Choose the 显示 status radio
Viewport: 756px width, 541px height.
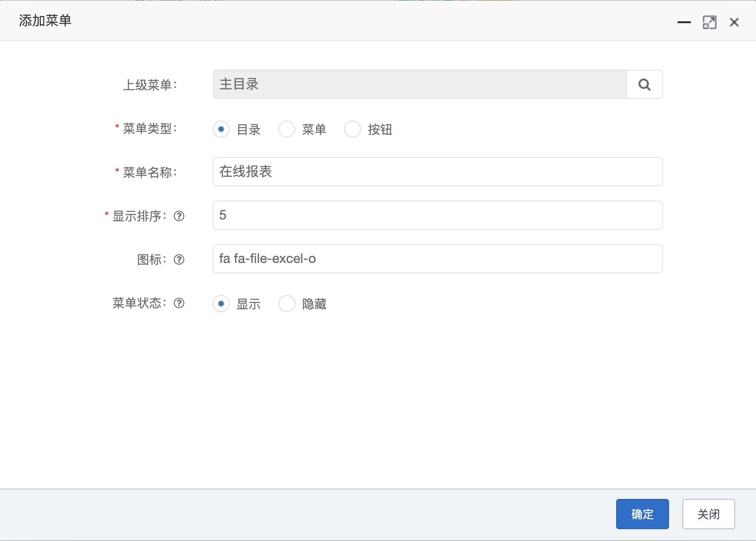tap(221, 304)
